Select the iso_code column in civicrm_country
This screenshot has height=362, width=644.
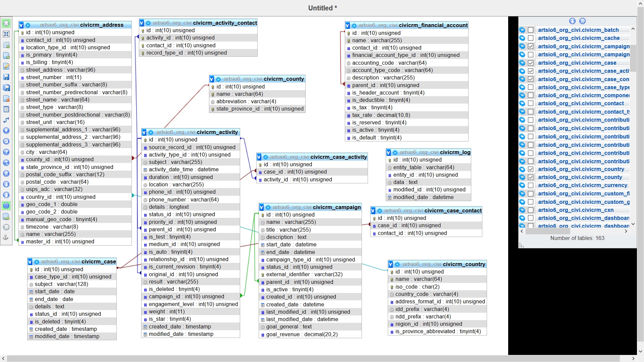coord(437,287)
